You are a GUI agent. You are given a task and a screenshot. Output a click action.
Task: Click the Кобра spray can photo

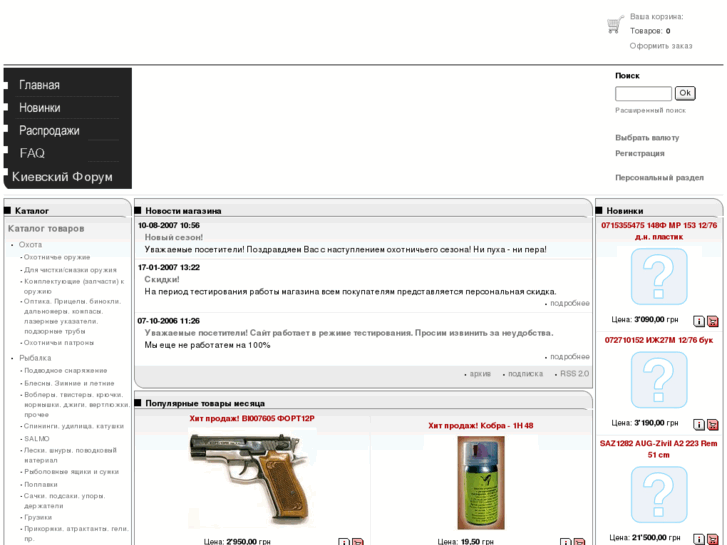click(481, 483)
